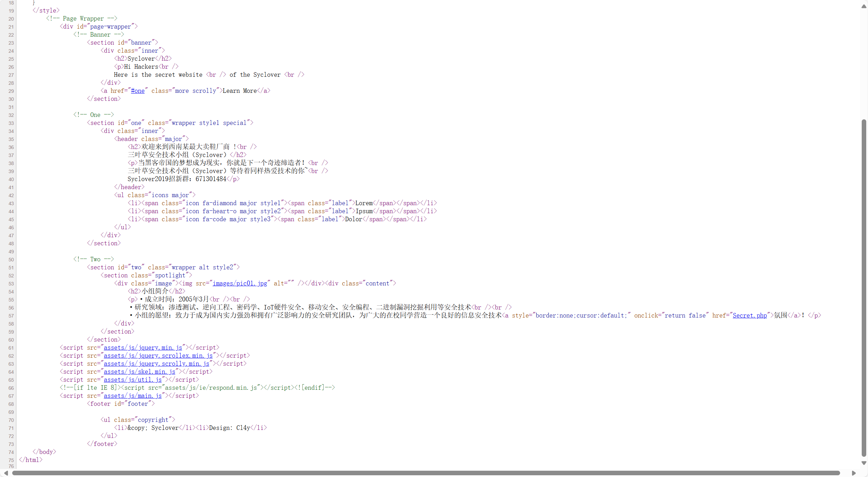Click the vertical scrollbar down arrow

[863, 463]
